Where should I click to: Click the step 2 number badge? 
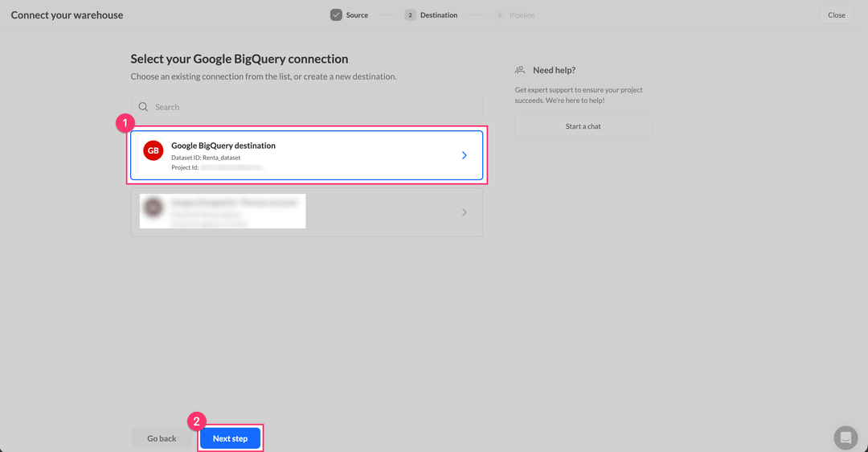410,15
